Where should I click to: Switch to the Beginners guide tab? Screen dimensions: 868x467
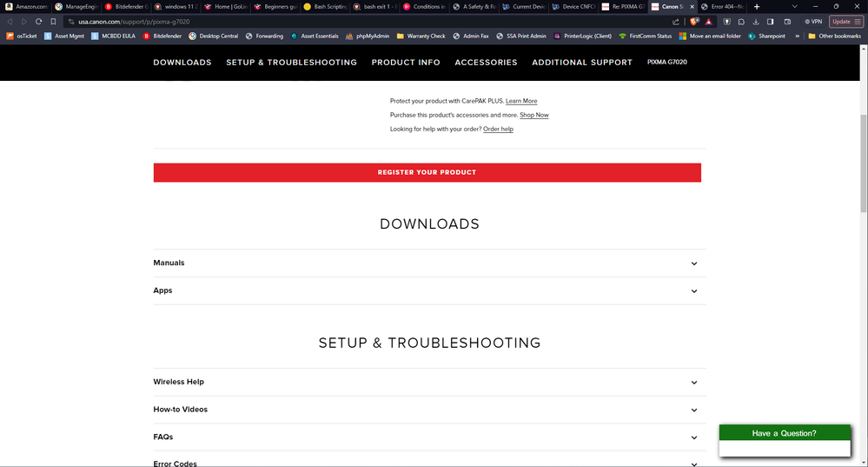tap(275, 7)
